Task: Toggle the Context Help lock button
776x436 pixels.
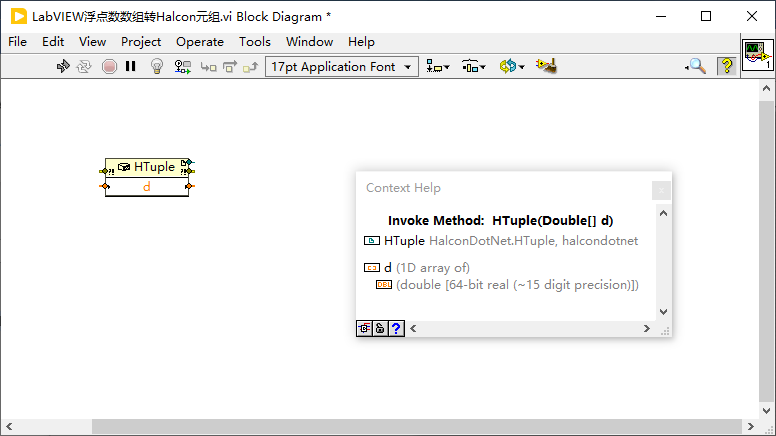Action: [380, 328]
